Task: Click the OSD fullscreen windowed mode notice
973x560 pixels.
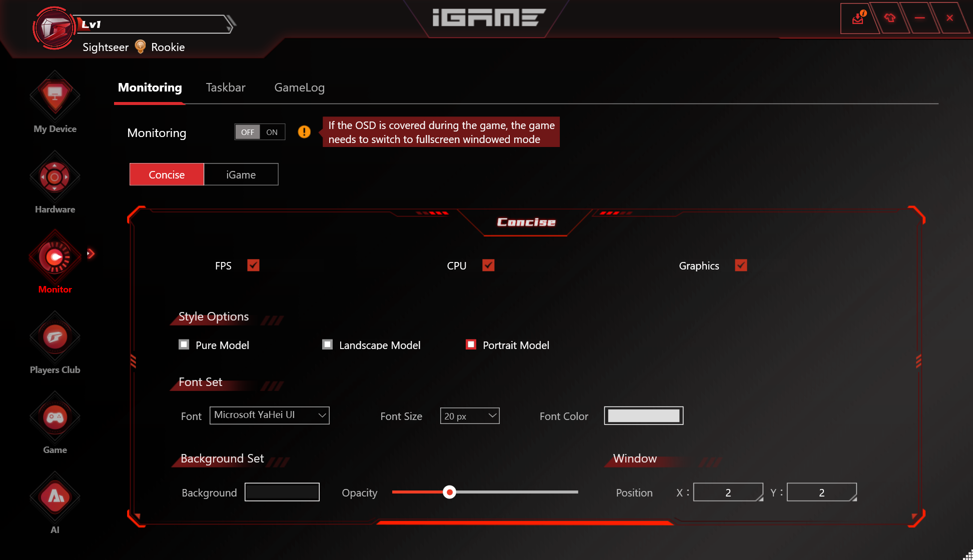Action: pos(441,132)
